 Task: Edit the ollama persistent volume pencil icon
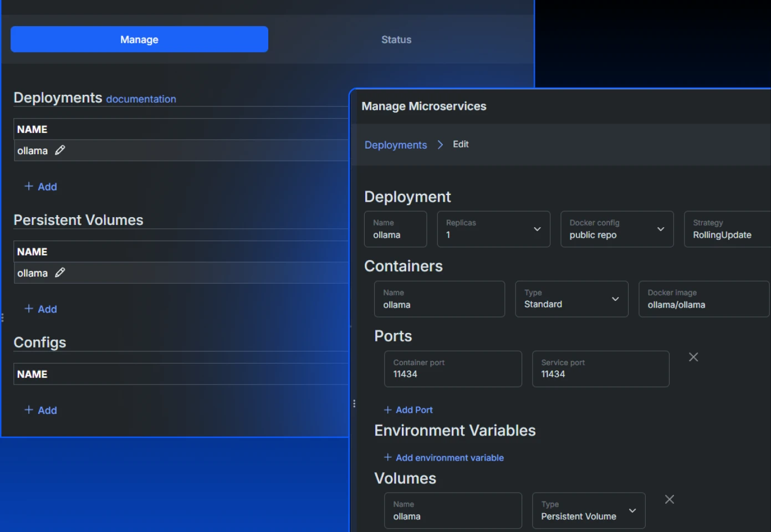click(60, 273)
